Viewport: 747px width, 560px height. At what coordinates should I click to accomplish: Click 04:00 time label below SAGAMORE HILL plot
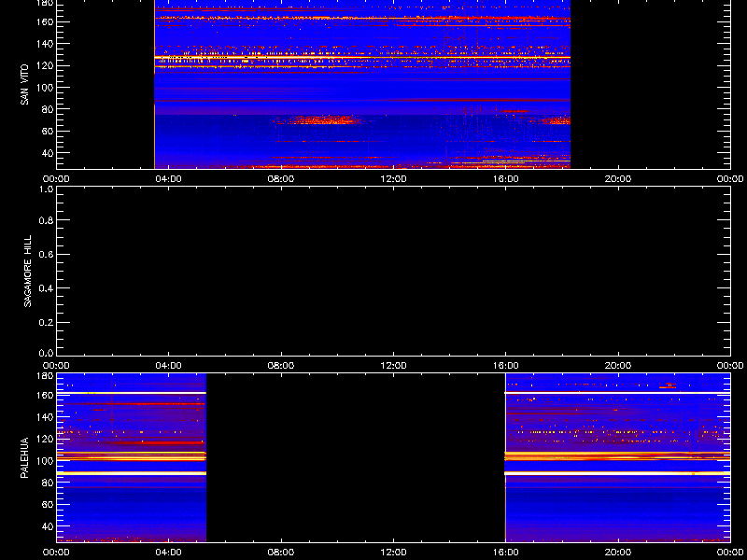click(x=169, y=366)
